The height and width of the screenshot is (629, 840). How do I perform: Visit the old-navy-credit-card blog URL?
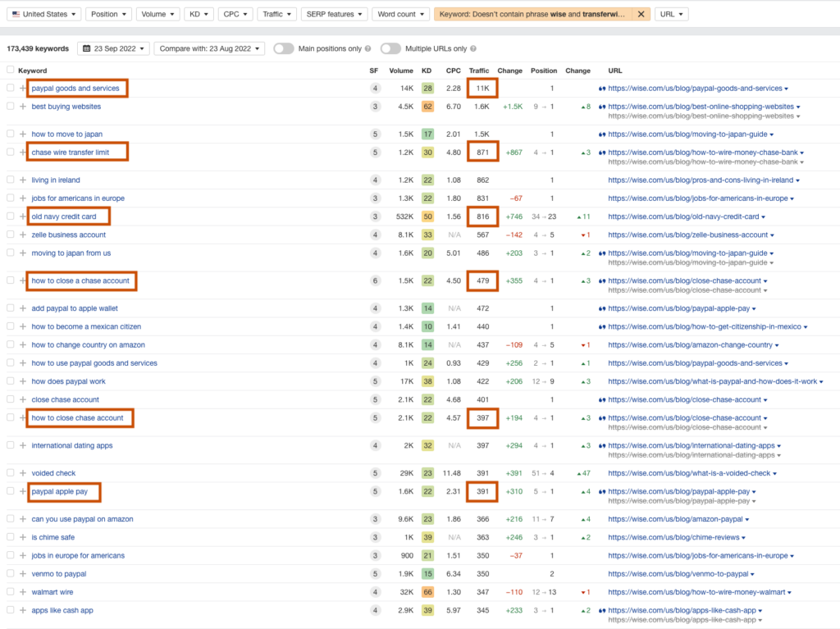coord(683,217)
